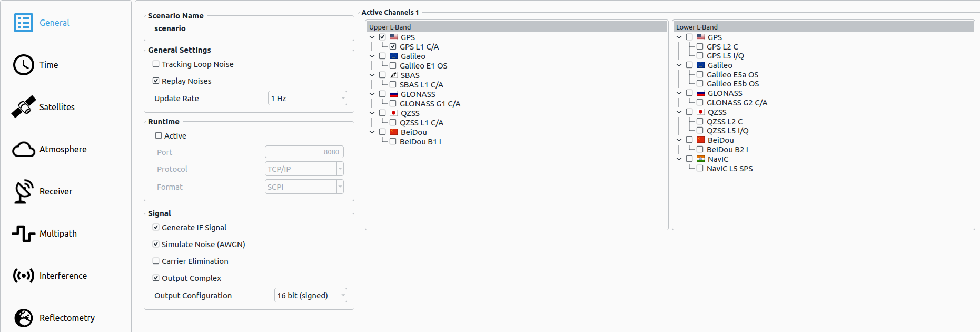Click the Scenario Name text field
This screenshot has width=980, height=332.
pos(249,29)
